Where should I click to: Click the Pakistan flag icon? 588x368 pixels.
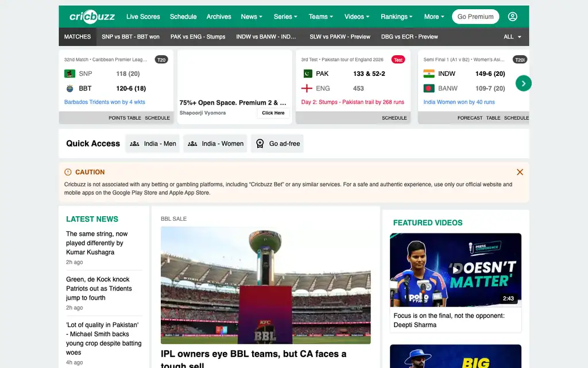[308, 74]
